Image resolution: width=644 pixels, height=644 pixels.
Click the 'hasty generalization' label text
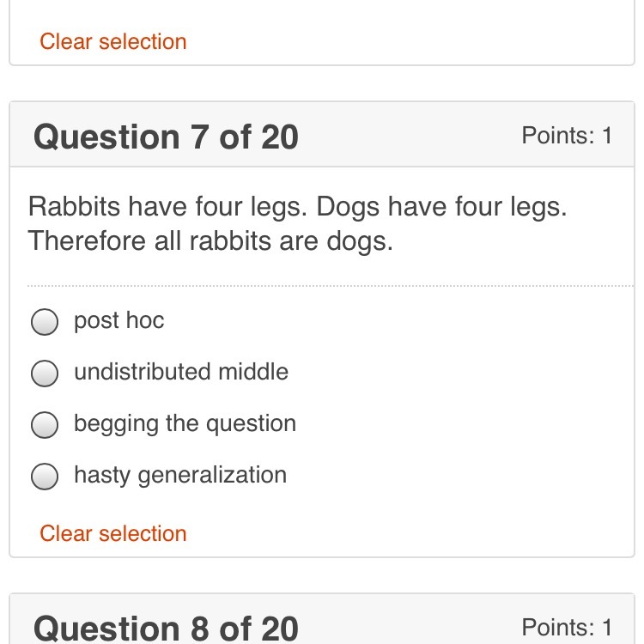pyautogui.click(x=180, y=476)
